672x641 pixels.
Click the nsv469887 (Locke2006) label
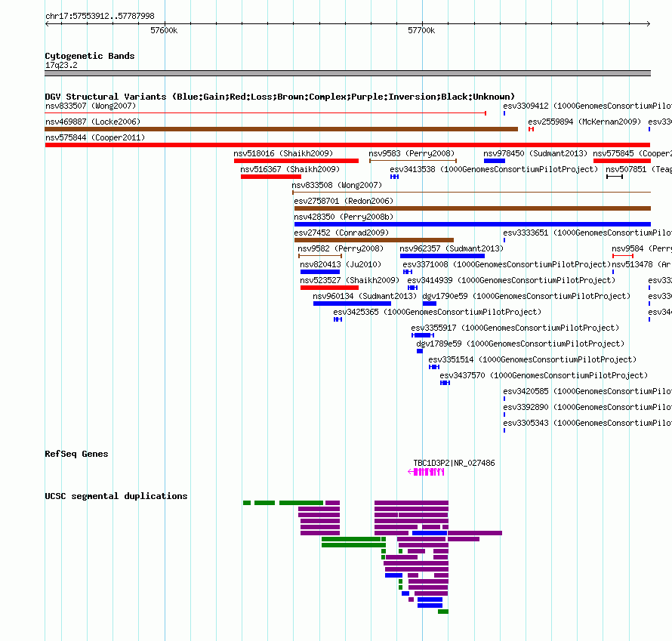pos(93,122)
